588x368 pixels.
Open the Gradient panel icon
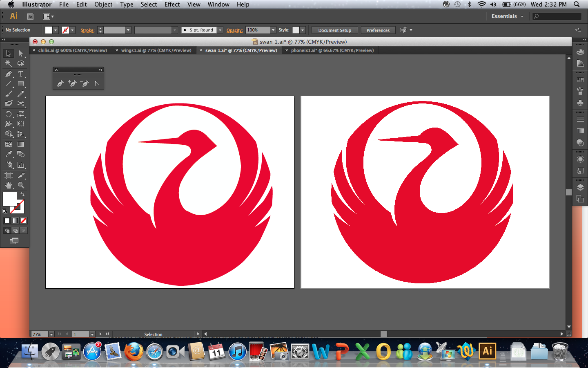coord(580,131)
